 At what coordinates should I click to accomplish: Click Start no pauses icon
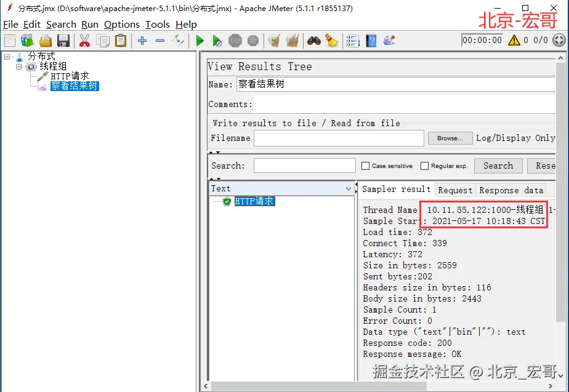pos(217,41)
